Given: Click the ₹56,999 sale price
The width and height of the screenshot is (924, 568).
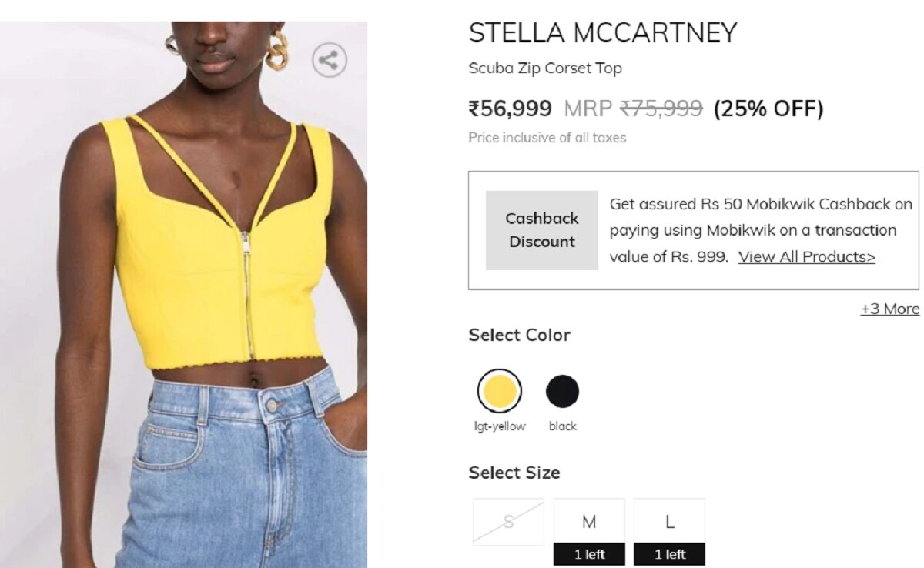Looking at the screenshot, I should (x=510, y=109).
